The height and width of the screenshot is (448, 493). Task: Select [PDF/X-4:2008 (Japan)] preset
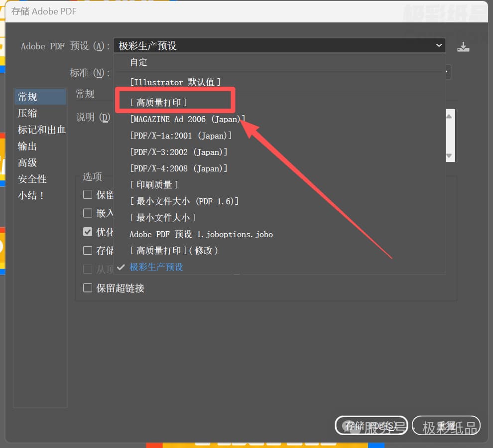click(x=178, y=168)
